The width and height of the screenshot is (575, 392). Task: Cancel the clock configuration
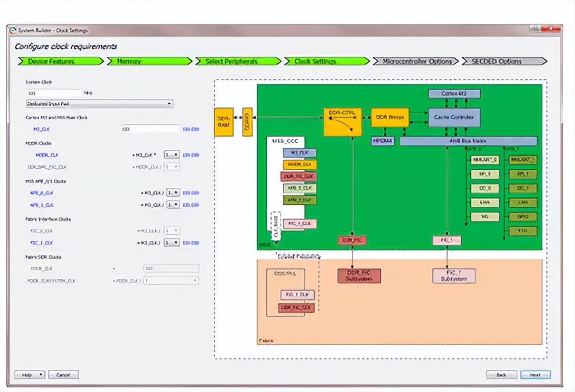(62, 375)
